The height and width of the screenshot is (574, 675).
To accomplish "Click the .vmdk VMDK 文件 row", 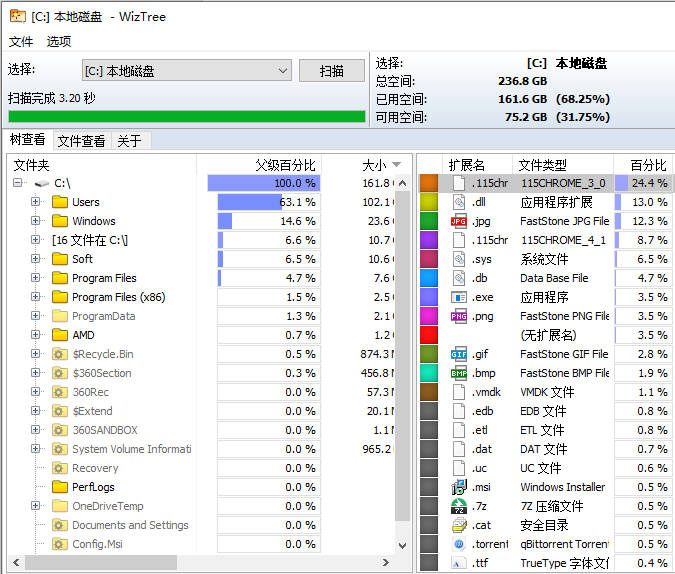I will tap(546, 392).
